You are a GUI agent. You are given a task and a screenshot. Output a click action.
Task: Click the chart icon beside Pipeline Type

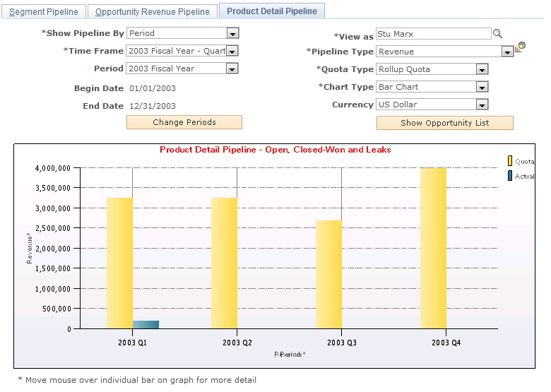click(521, 47)
